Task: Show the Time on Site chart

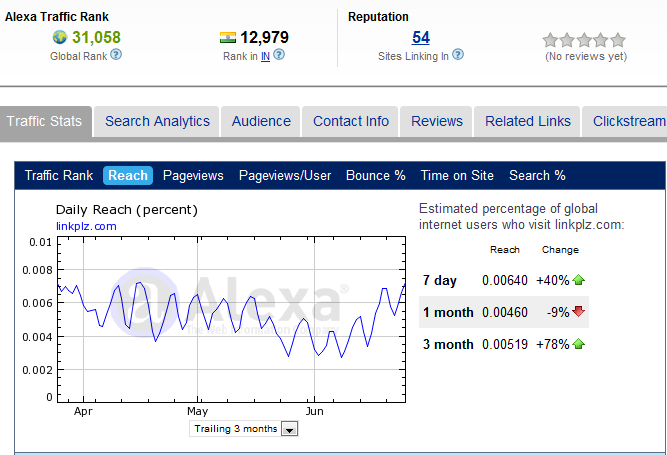Action: pyautogui.click(x=457, y=176)
